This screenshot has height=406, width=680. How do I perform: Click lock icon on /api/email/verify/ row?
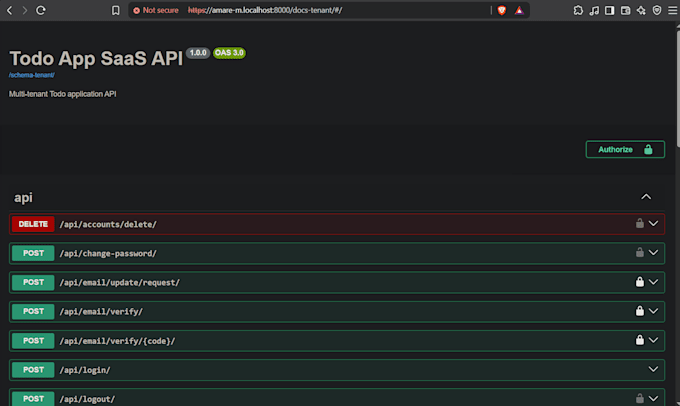click(x=640, y=311)
